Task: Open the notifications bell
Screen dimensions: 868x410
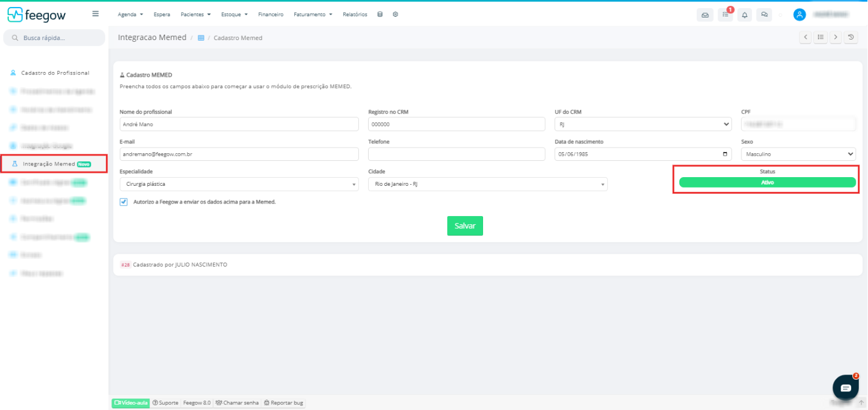Action: [x=745, y=15]
